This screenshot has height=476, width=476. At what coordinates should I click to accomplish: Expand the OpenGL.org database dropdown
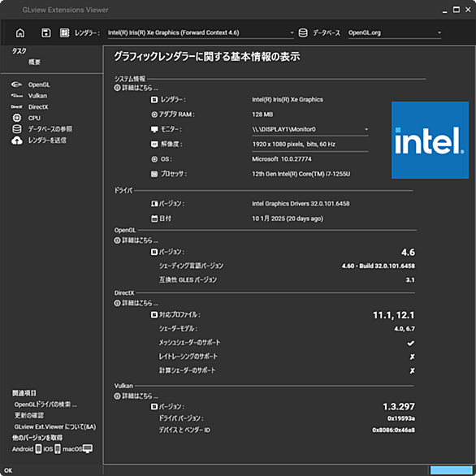[439, 32]
